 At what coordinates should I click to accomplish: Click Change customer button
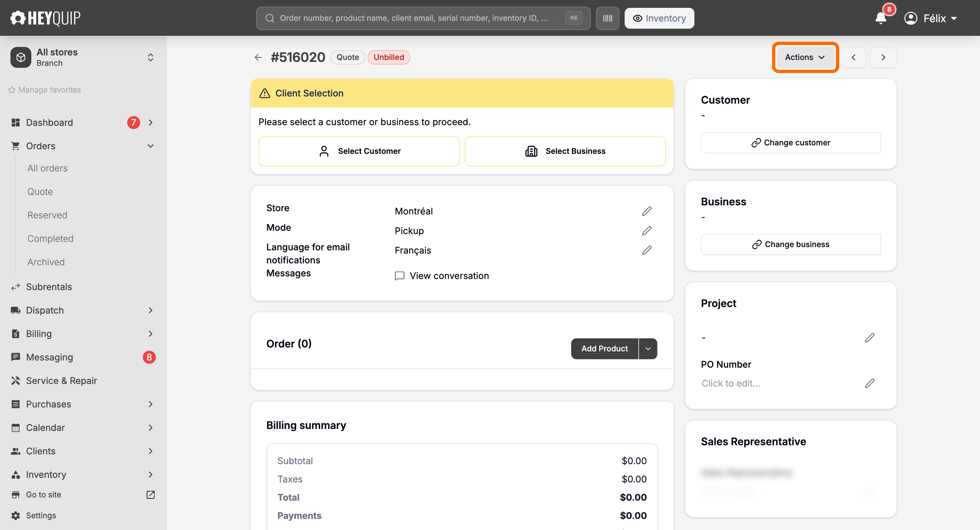pyautogui.click(x=791, y=143)
